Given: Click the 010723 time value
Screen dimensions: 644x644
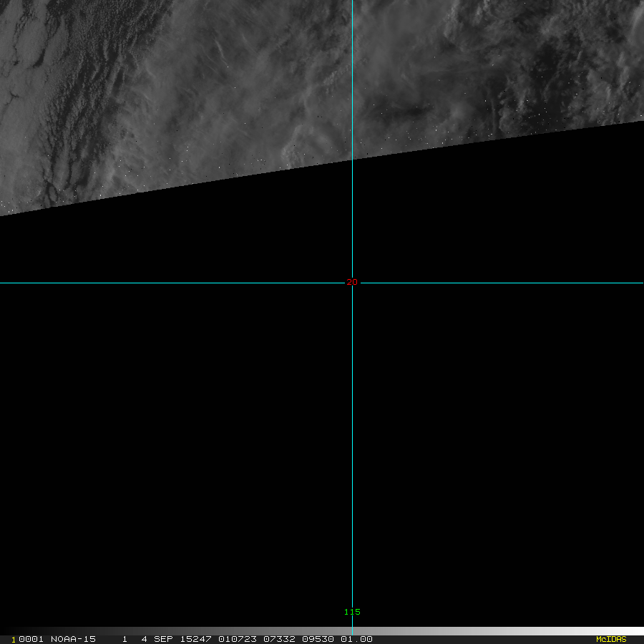Looking at the screenshot, I should click(238, 639).
